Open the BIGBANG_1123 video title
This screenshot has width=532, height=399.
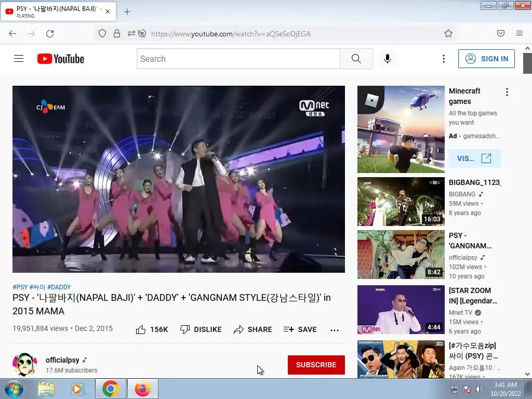[x=475, y=182]
